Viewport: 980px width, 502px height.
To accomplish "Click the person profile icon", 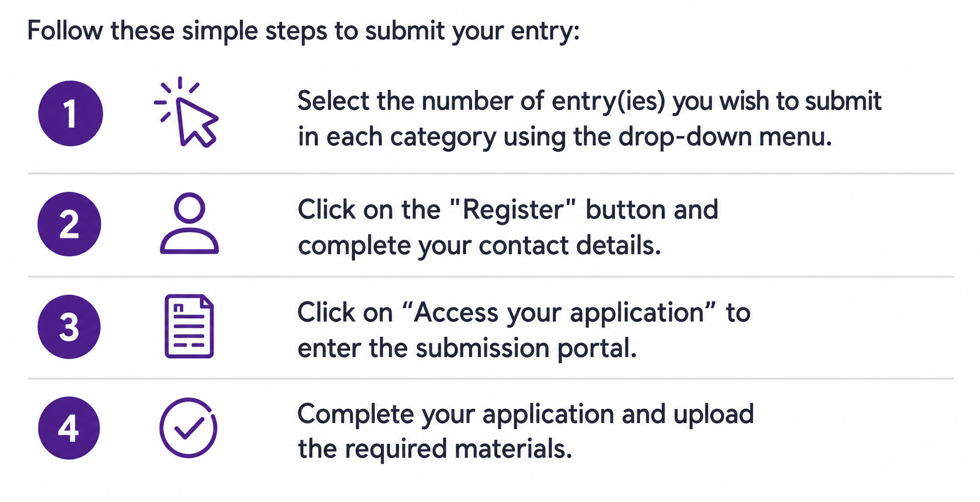I will click(189, 223).
